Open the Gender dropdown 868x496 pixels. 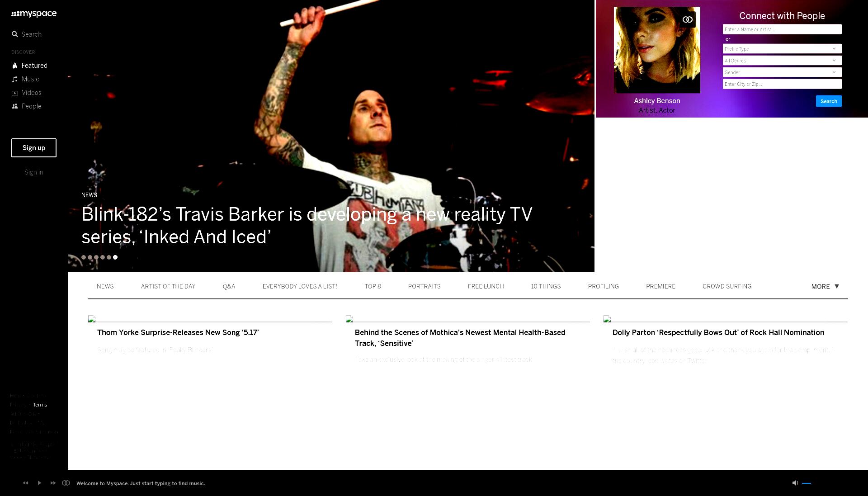click(x=782, y=72)
